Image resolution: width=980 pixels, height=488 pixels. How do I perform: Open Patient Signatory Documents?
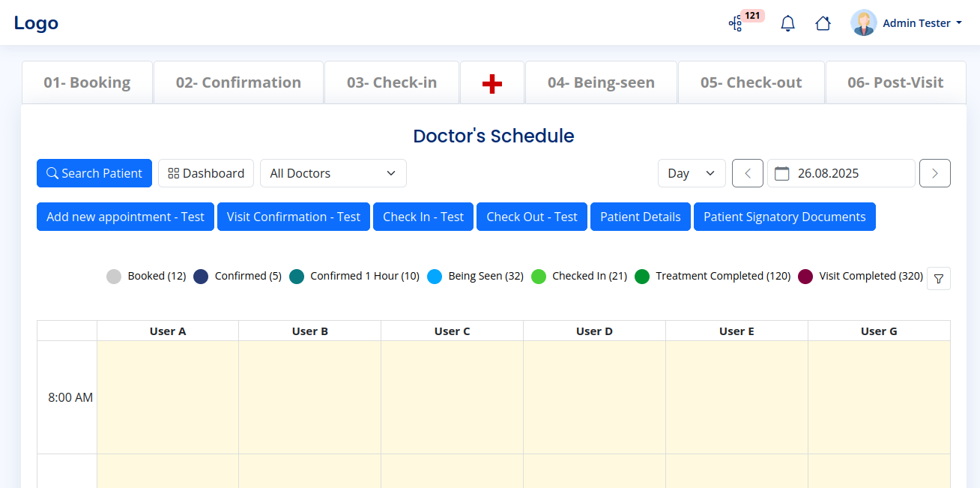pos(784,217)
